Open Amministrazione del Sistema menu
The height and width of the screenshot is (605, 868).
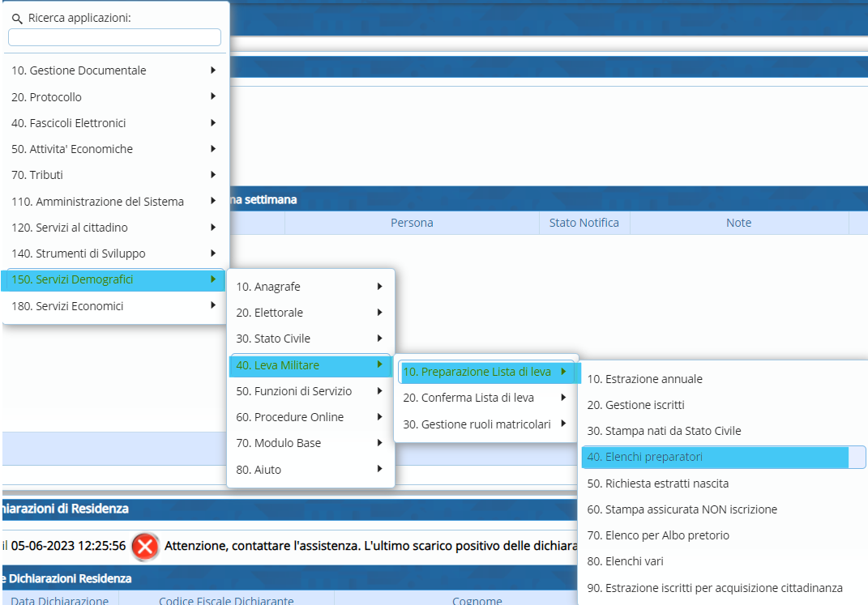[98, 201]
